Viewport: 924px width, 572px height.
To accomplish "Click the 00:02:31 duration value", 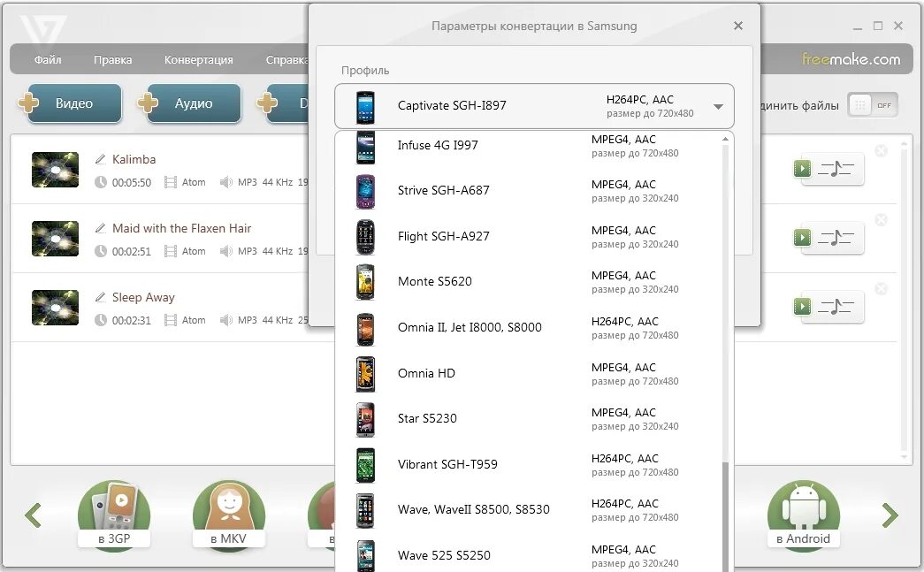I will pos(132,320).
